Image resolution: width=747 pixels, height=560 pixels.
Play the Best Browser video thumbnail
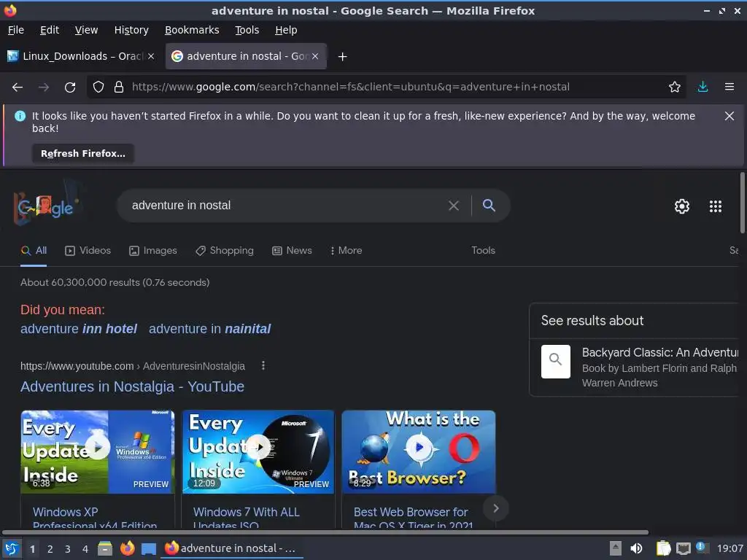pyautogui.click(x=419, y=451)
